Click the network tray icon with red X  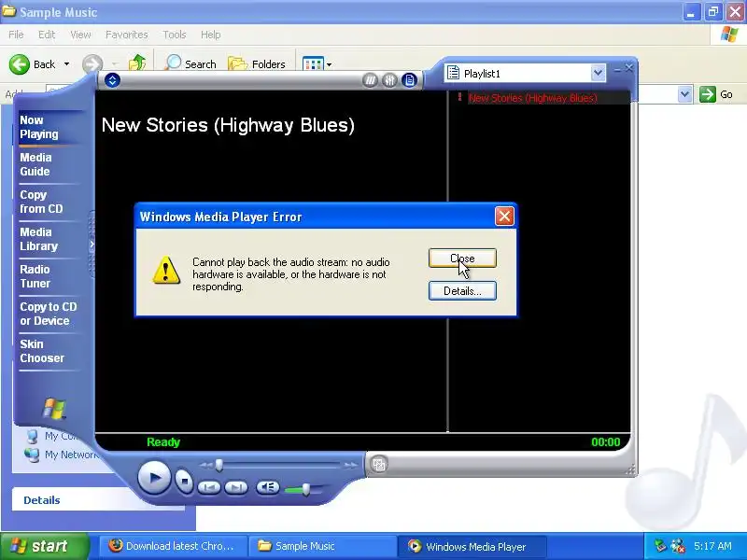tap(678, 546)
